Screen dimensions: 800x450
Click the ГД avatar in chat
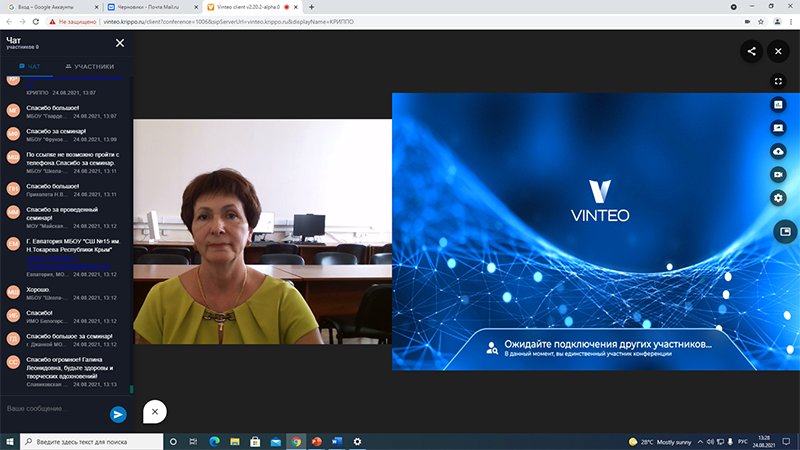[13, 339]
